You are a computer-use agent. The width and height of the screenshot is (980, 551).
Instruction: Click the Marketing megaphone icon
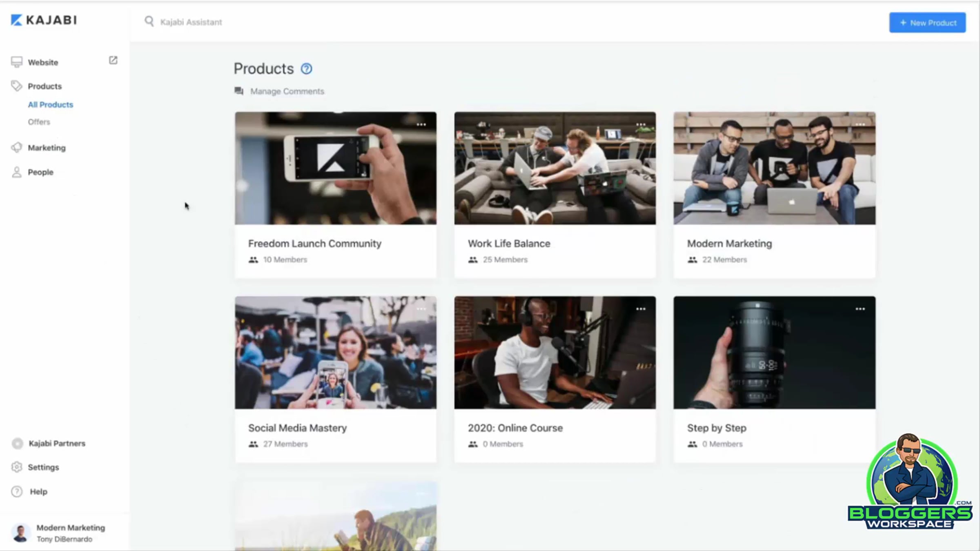coord(17,147)
